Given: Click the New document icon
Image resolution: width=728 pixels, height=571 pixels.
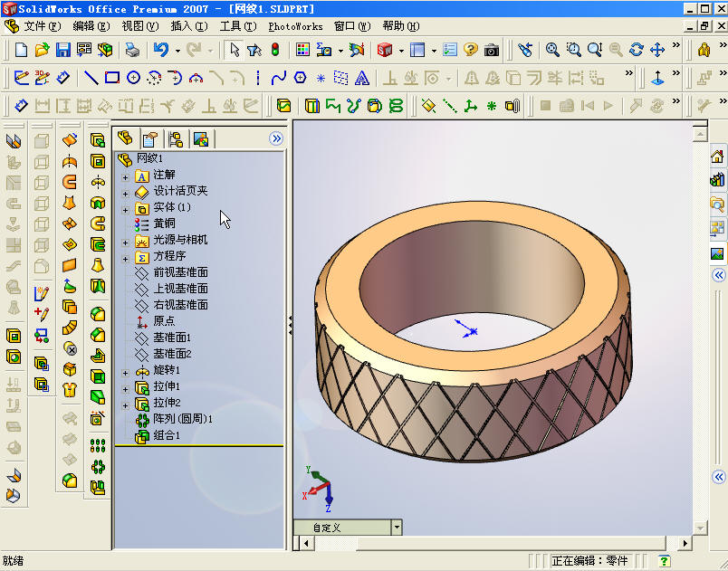Looking at the screenshot, I should (21, 50).
